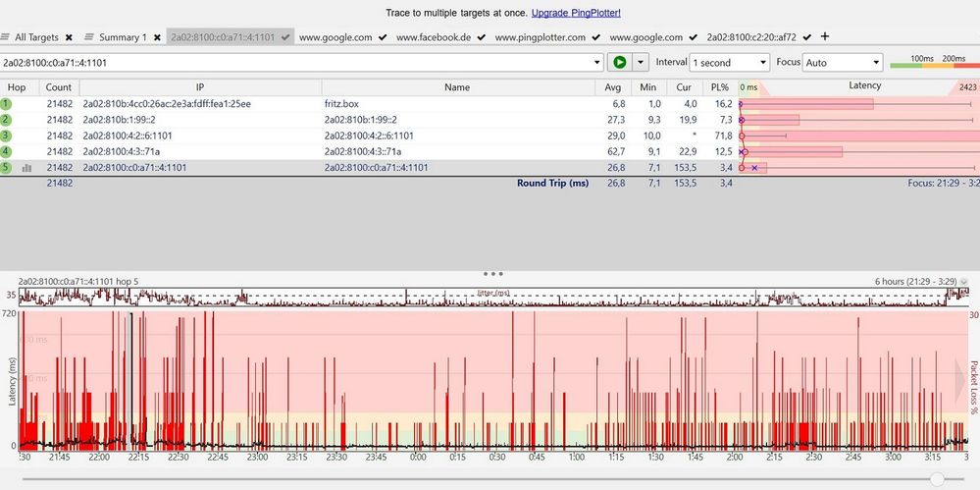This screenshot has height=490, width=980.
Task: Select the hop 1 green circle icon
Action: pyautogui.click(x=6, y=104)
